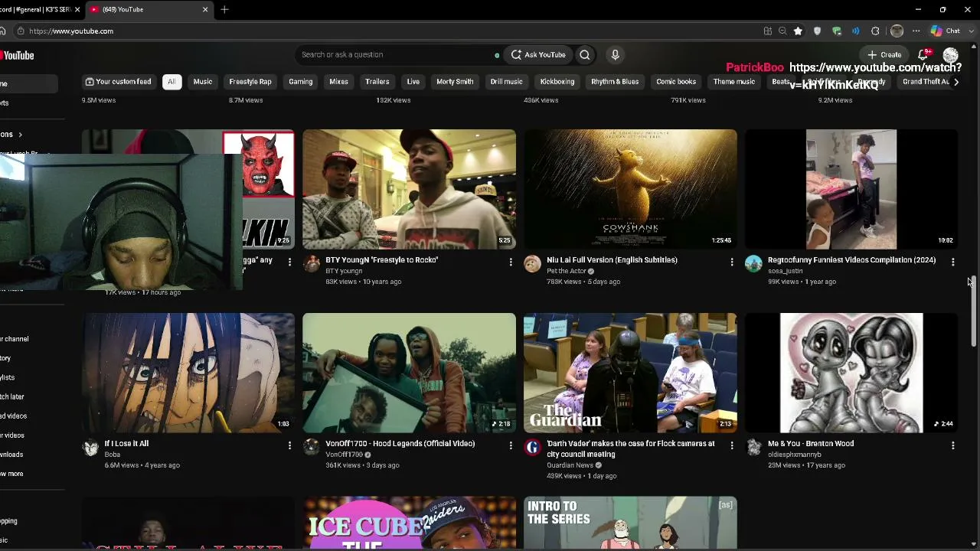This screenshot has height=551, width=980.
Task: Click the Boba channel avatar
Action: tap(90, 448)
